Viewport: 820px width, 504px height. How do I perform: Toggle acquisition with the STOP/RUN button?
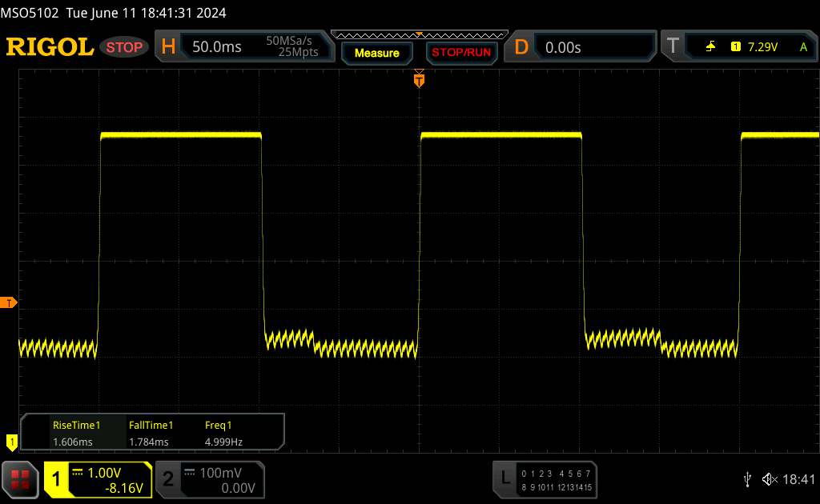click(460, 53)
